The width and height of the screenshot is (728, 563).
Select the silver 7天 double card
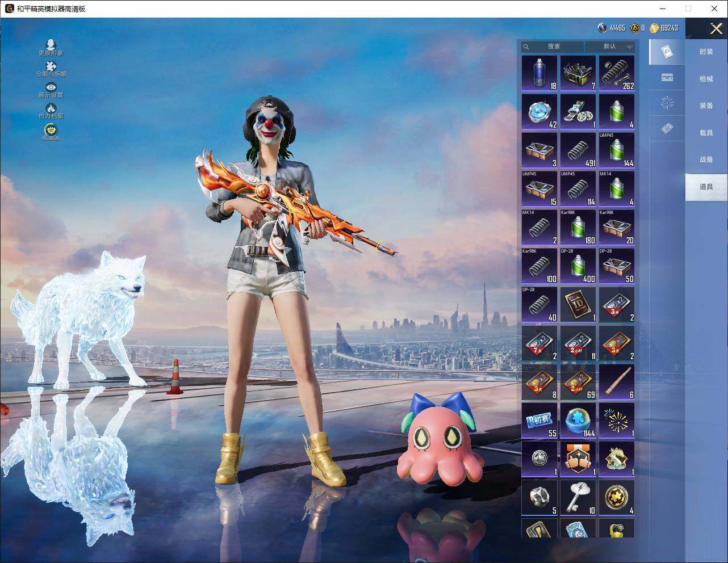click(x=539, y=343)
